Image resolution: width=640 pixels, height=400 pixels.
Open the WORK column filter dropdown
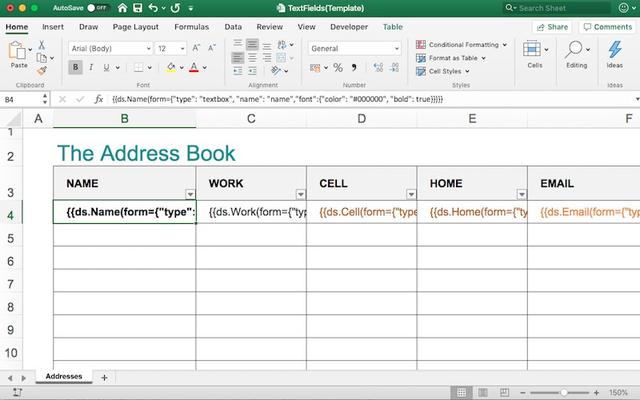click(x=301, y=194)
